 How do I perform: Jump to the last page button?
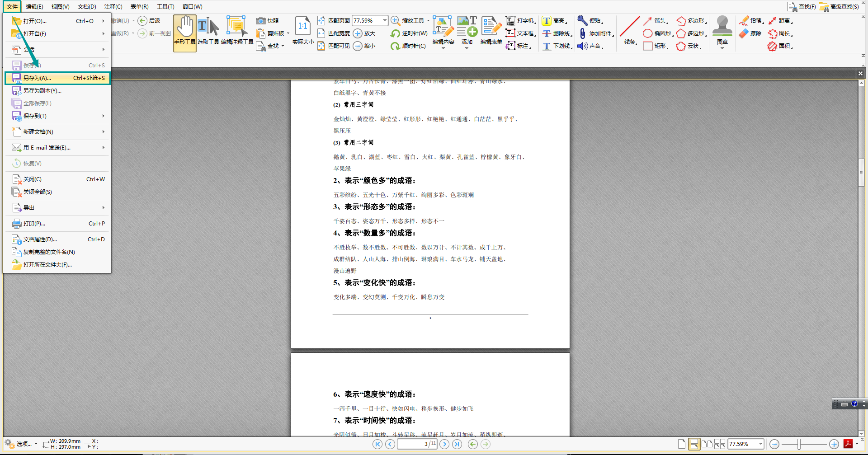[x=457, y=444]
